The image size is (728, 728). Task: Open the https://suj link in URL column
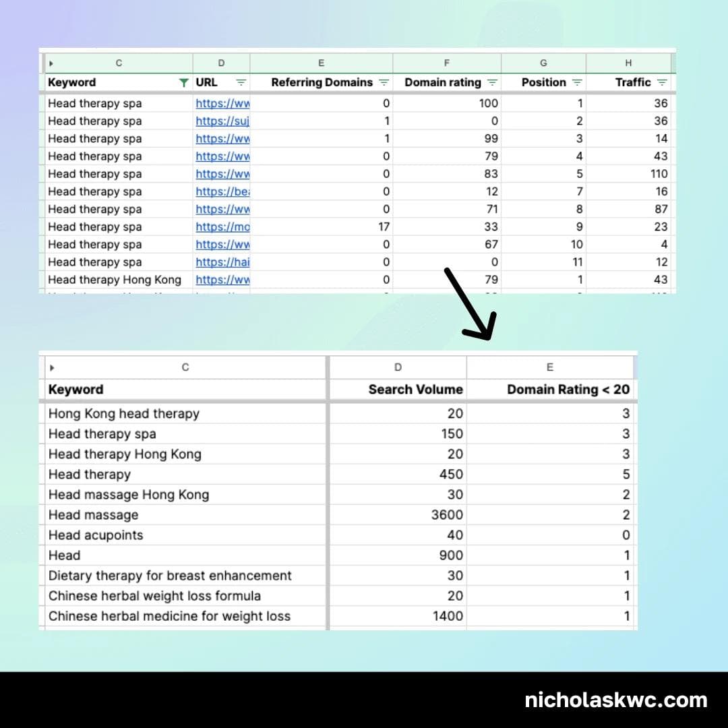222,121
